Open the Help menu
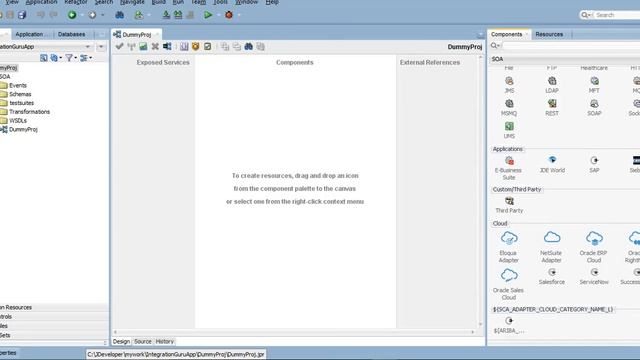 point(272,2)
